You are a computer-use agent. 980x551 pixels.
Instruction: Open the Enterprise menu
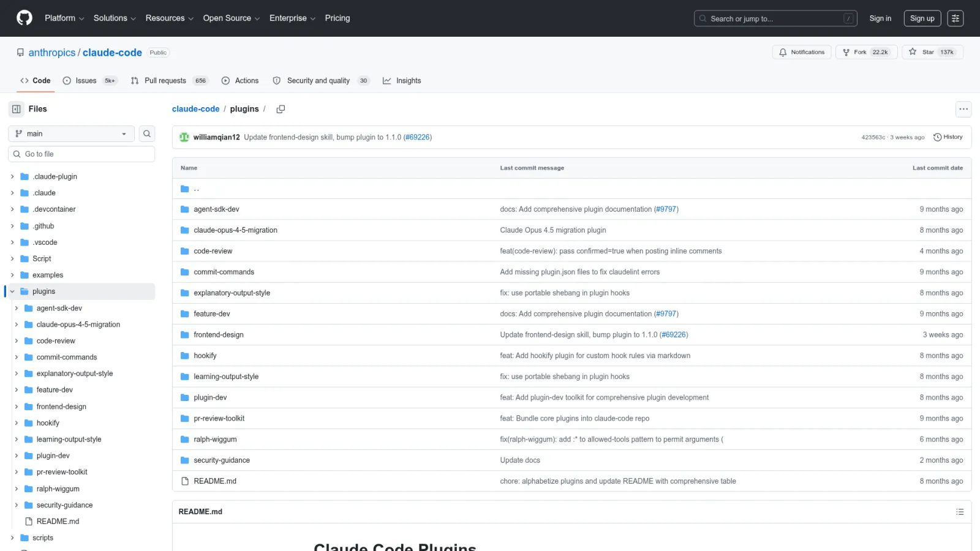pos(293,18)
